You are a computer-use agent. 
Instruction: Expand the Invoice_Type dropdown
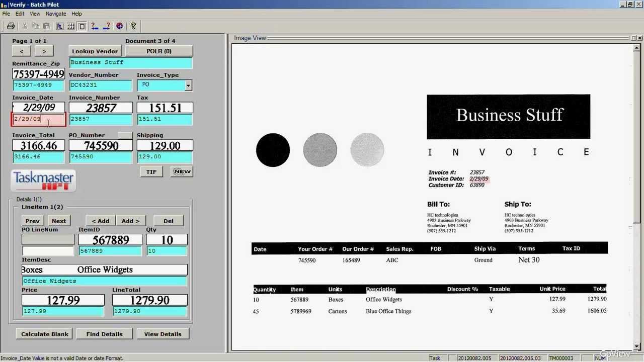point(188,85)
